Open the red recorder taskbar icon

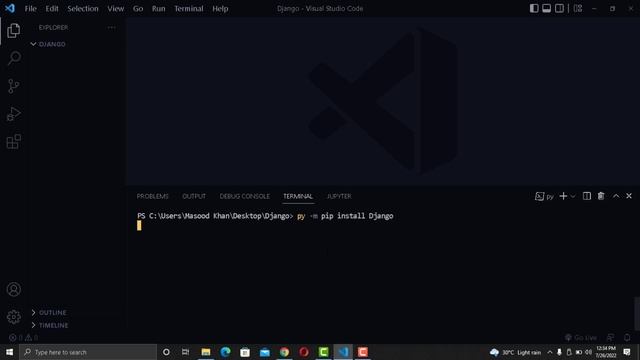[x=362, y=352]
